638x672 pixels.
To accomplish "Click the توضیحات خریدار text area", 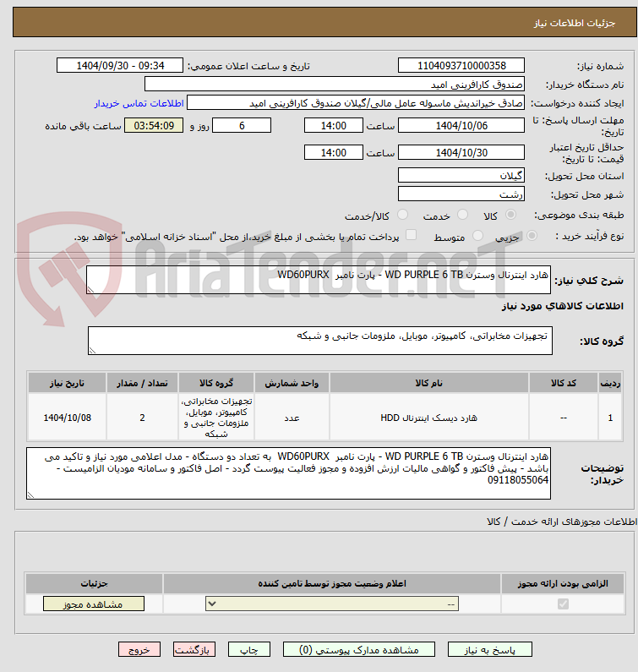I will tap(288, 473).
